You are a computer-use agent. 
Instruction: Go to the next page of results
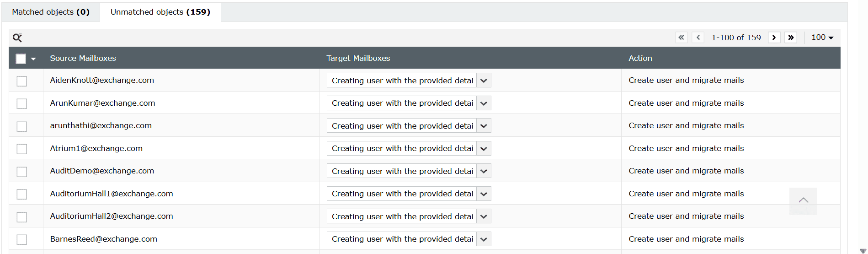(774, 38)
